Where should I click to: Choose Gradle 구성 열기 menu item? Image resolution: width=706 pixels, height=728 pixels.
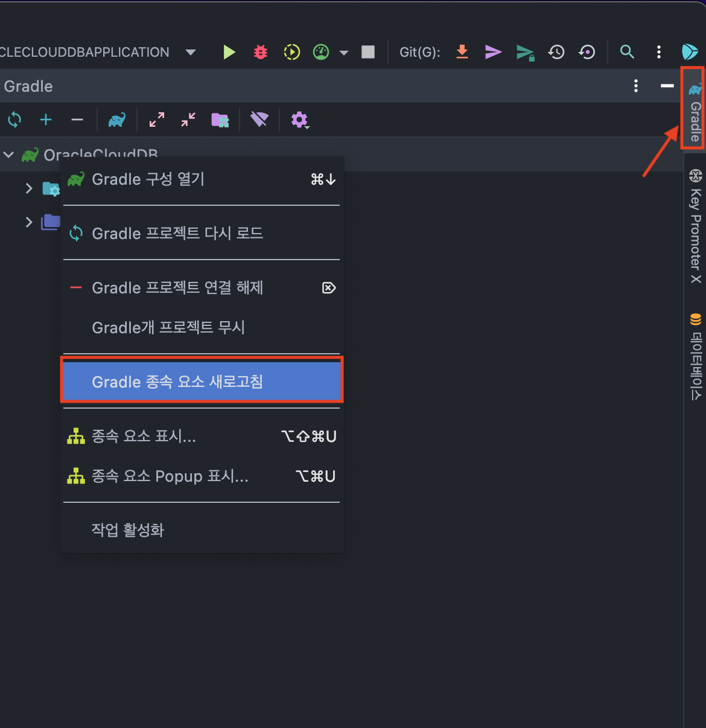(x=202, y=179)
